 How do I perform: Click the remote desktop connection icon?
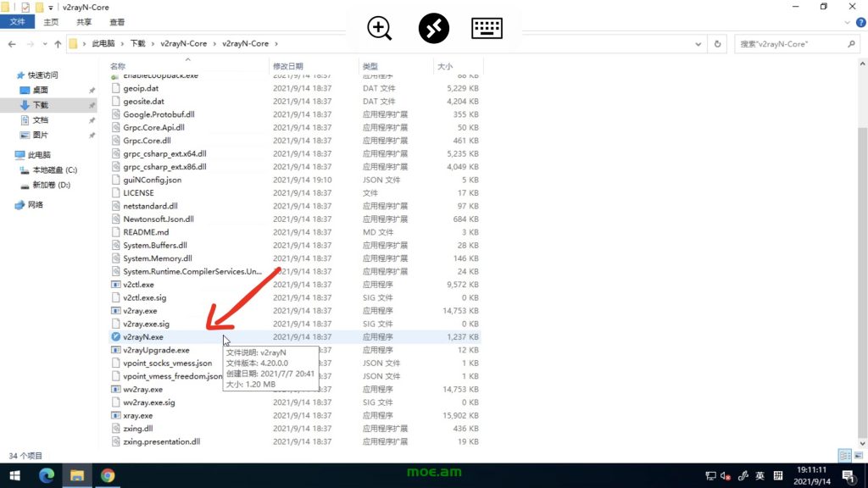pos(433,29)
